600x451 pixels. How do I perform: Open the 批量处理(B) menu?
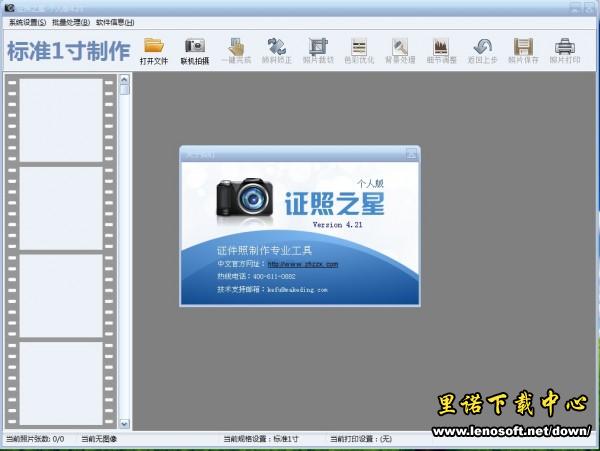pyautogui.click(x=71, y=22)
